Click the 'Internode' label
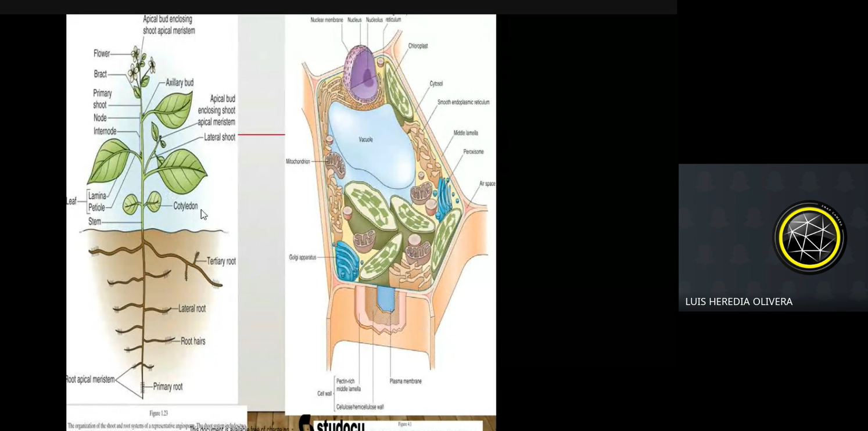The width and height of the screenshot is (868, 431). pyautogui.click(x=105, y=131)
